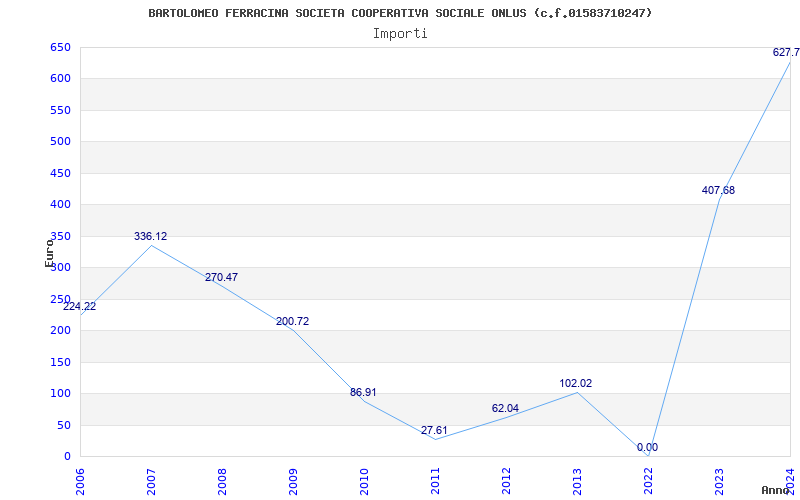This screenshot has height=500, width=800.
Task: Click the 450 y-axis tick label
Action: click(x=60, y=173)
